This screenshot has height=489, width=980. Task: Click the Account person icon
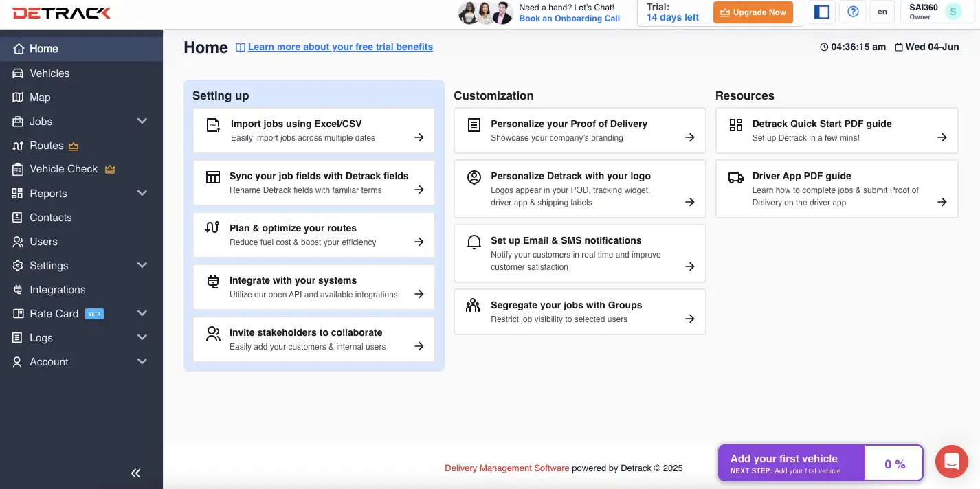click(18, 362)
